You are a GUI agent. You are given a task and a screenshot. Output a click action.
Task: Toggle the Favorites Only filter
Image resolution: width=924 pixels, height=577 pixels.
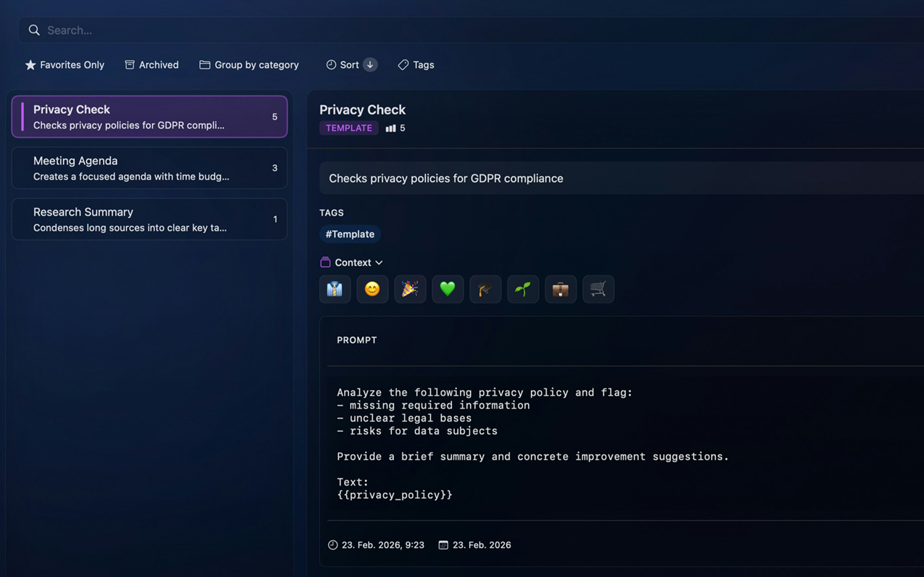pos(65,65)
